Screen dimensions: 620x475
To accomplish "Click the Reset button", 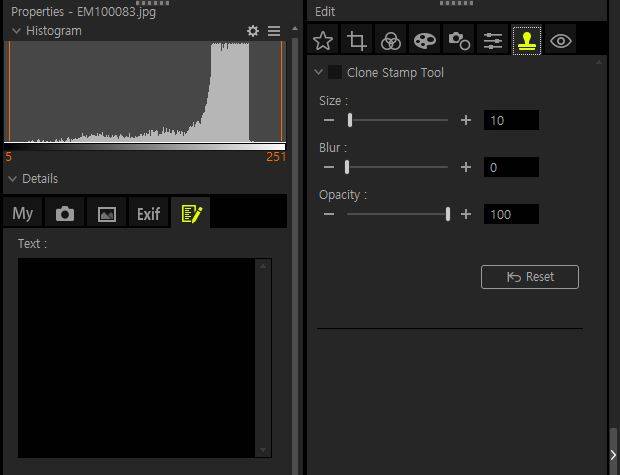I will 529,277.
